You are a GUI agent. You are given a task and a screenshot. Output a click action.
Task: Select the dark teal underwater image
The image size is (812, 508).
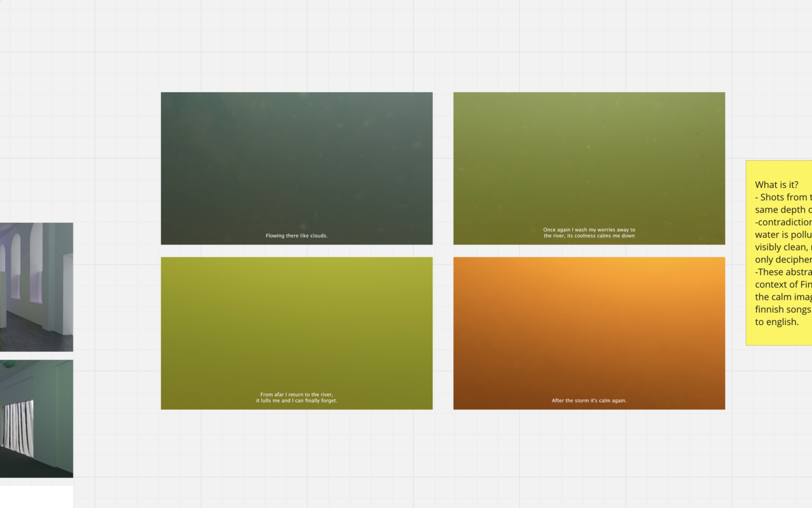296,159
